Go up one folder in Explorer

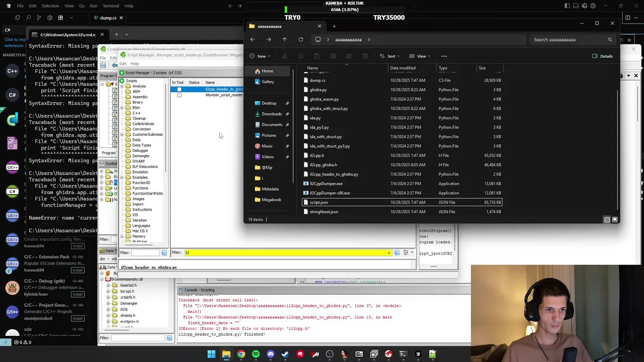click(285, 40)
